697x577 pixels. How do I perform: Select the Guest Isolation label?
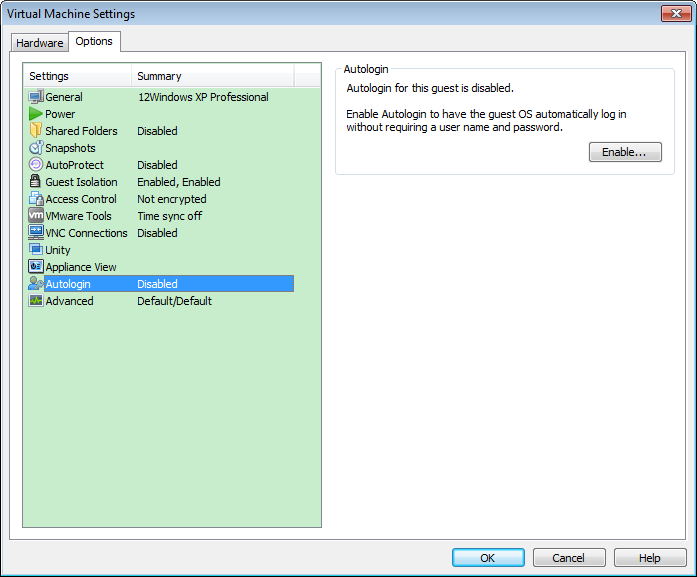pyautogui.click(x=81, y=182)
